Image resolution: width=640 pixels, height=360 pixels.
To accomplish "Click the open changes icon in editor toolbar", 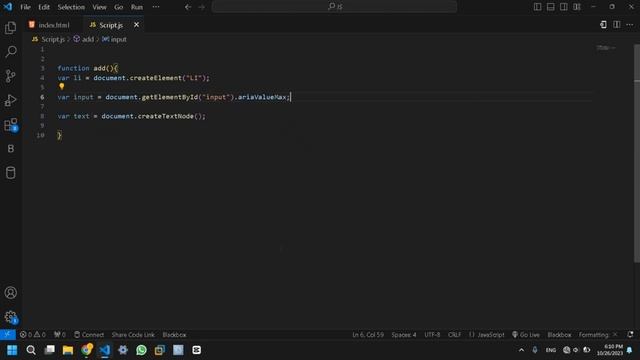I will (x=603, y=25).
